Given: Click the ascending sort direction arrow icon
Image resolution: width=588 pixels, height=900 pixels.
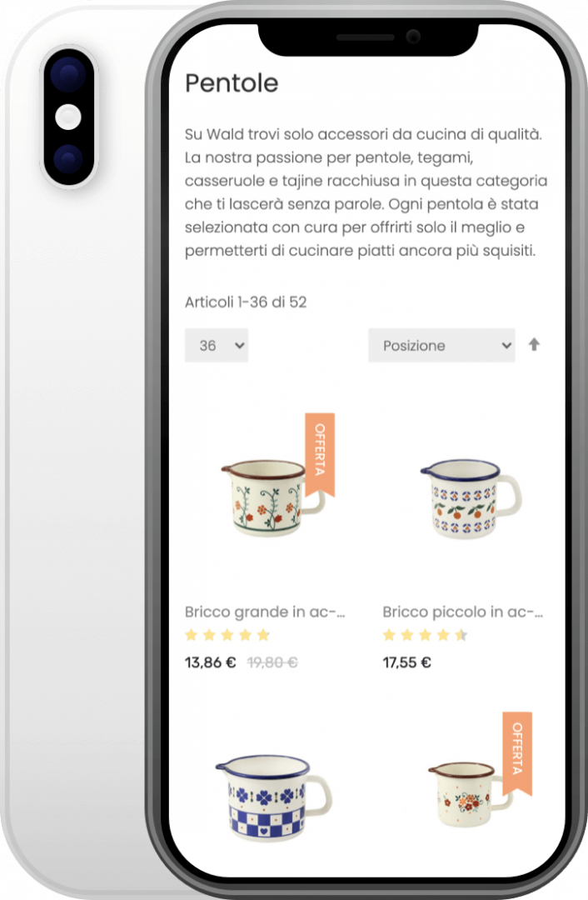Looking at the screenshot, I should [x=534, y=344].
